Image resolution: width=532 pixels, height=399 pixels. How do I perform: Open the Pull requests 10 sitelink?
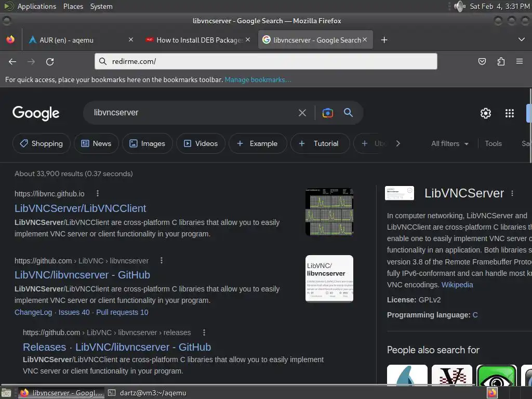(122, 312)
